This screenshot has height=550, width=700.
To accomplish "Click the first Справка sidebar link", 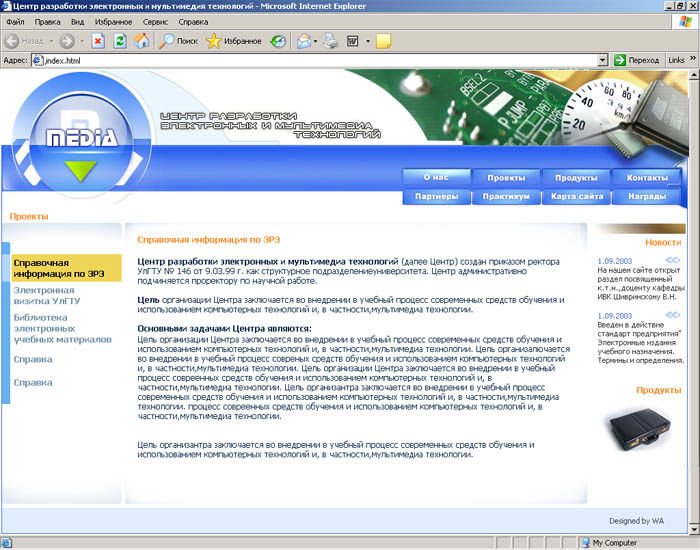I will point(33,359).
